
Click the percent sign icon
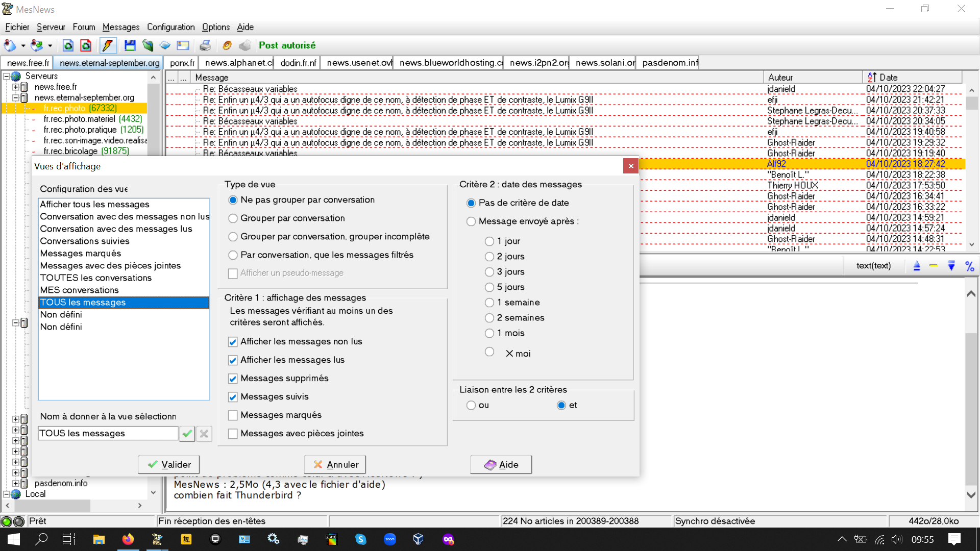pyautogui.click(x=969, y=266)
